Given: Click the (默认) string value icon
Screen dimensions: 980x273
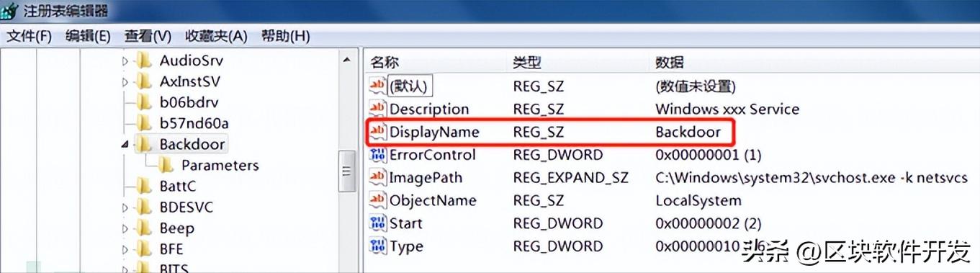Looking at the screenshot, I should (378, 86).
